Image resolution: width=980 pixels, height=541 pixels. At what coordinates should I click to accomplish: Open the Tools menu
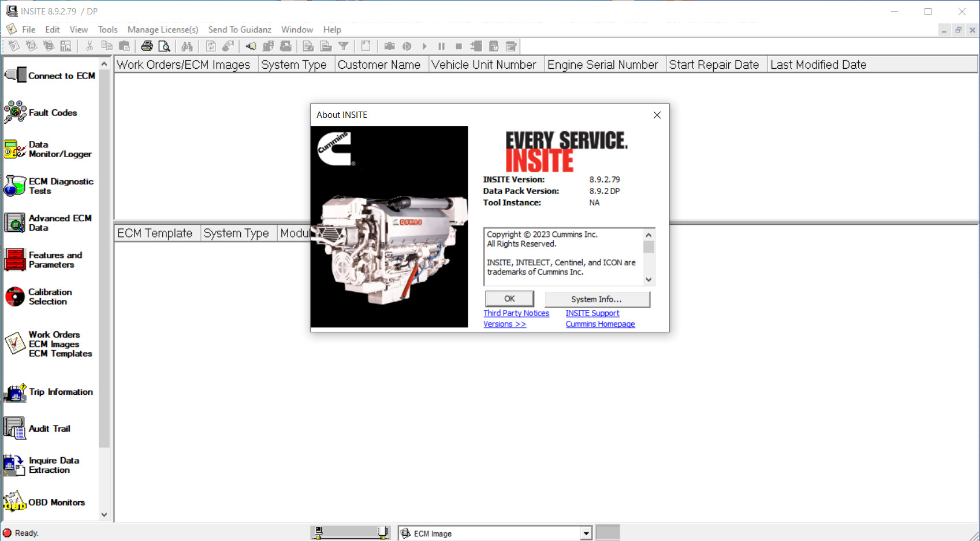click(x=107, y=29)
